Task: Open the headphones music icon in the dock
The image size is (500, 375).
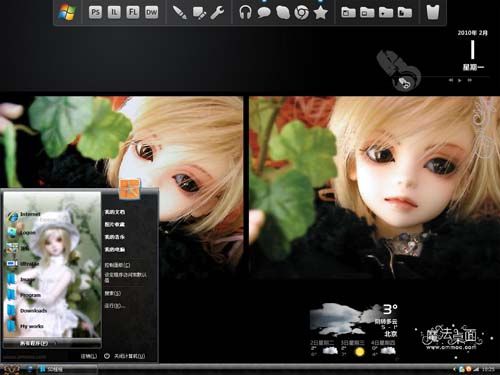Action: (x=245, y=13)
